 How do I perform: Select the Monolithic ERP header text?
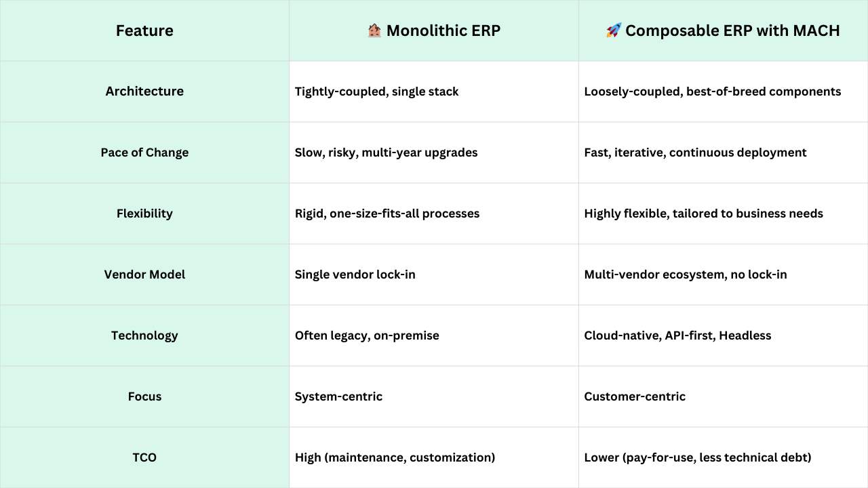click(443, 30)
